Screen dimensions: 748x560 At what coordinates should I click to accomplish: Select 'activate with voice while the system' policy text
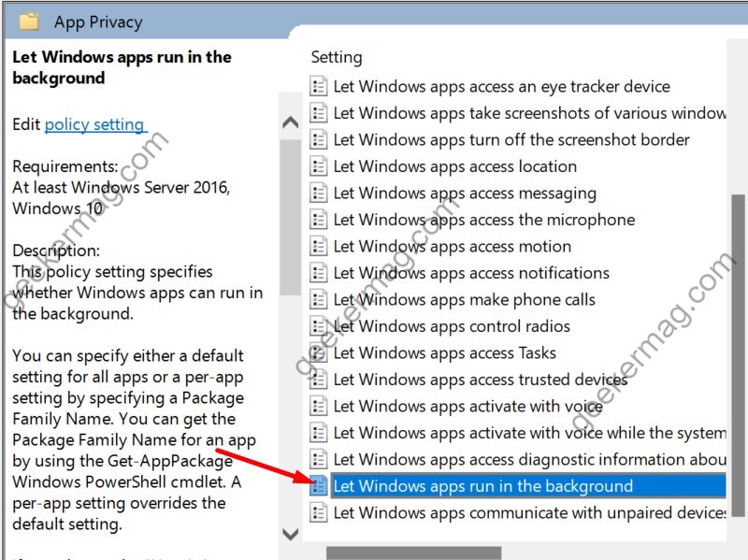tap(529, 434)
